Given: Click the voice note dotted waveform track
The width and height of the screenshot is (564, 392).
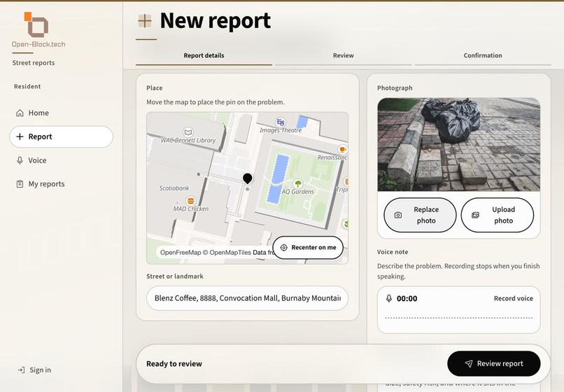Looking at the screenshot, I should click(x=458, y=318).
